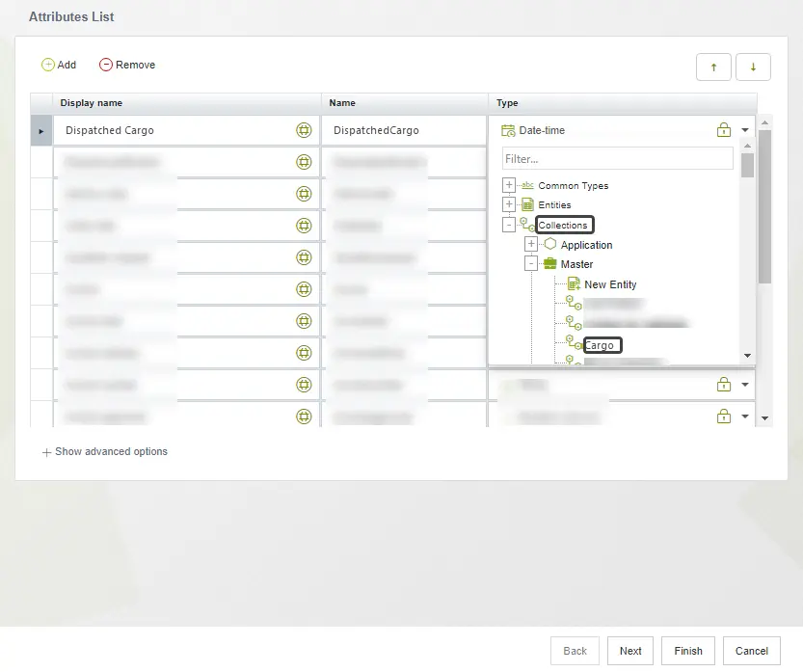Click the Back button
Screen dimensions: 803x672
point(575,651)
